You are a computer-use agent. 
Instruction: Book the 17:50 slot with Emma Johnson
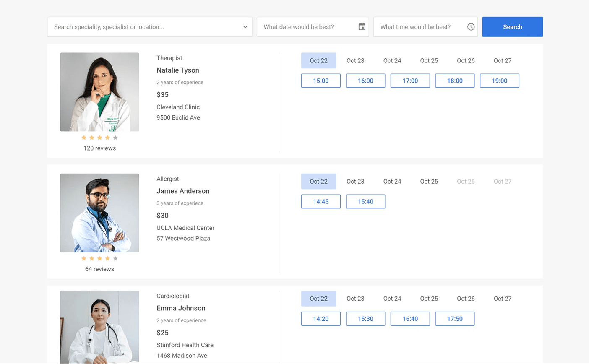[x=455, y=319]
